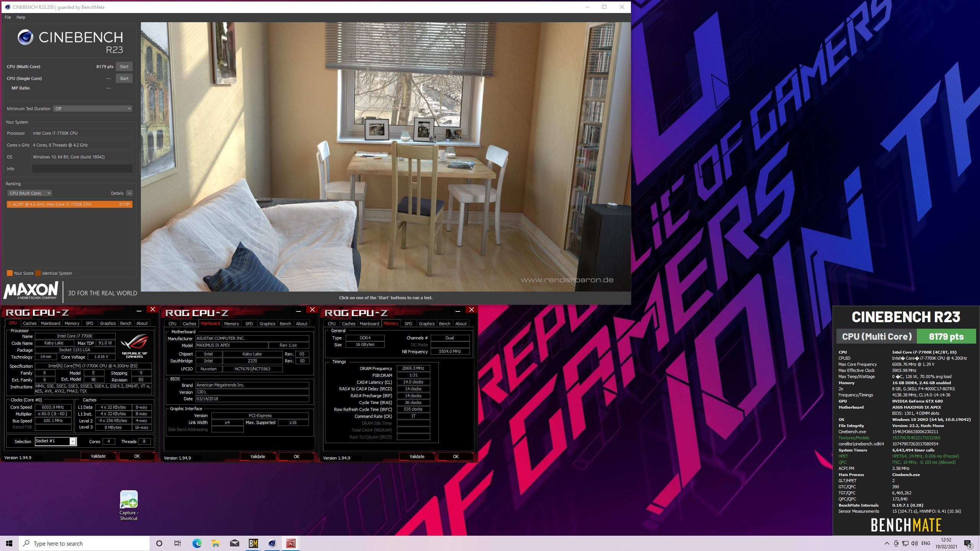Viewport: 980px width, 551px height.
Task: Click the taskbar search box
Action: [x=84, y=543]
